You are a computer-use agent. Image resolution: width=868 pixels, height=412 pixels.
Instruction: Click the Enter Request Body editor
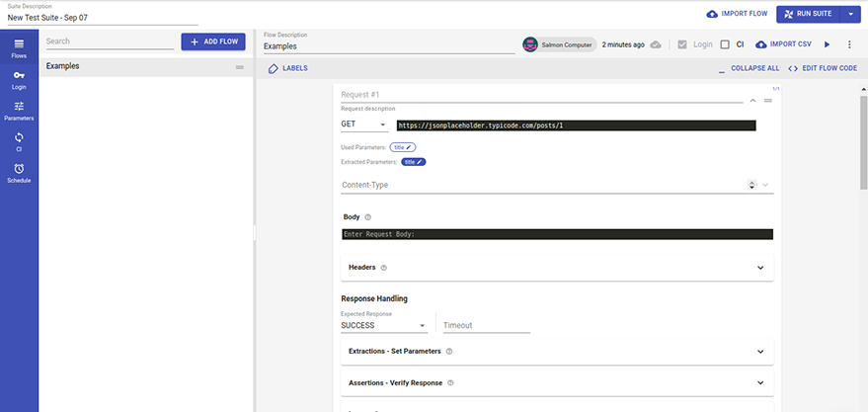558,234
